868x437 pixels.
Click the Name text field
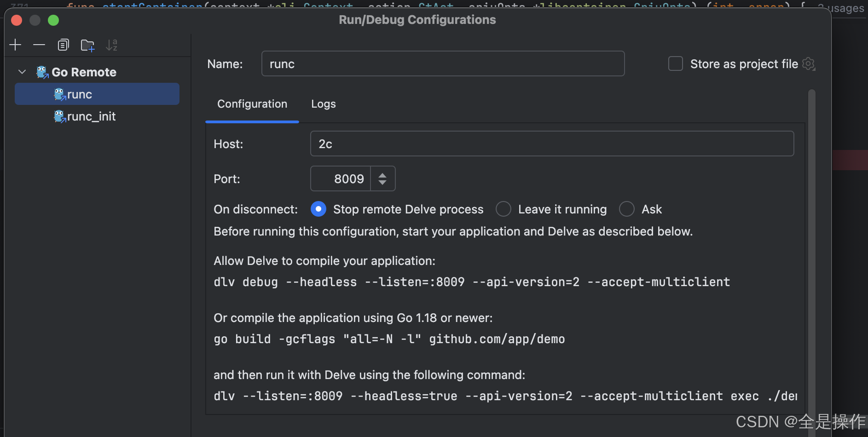[443, 64]
